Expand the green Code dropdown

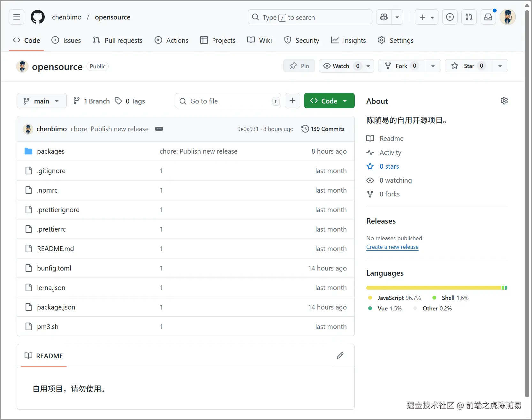[329, 101]
